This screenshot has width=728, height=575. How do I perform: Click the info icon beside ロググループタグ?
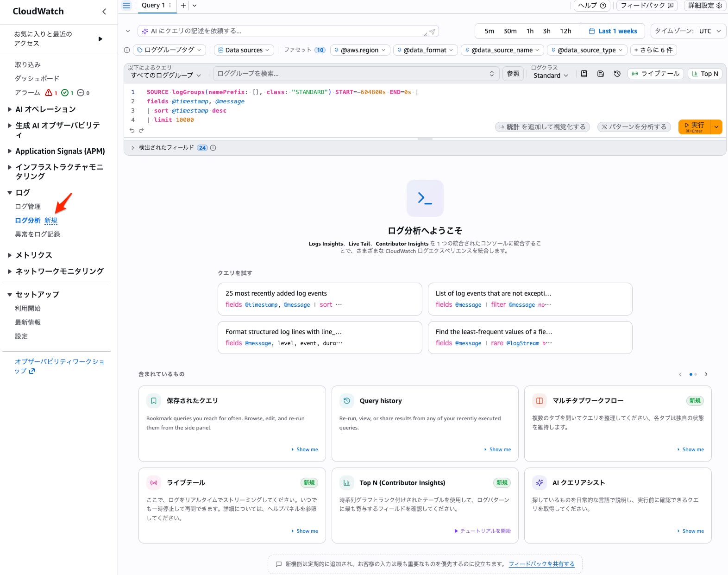coord(127,50)
